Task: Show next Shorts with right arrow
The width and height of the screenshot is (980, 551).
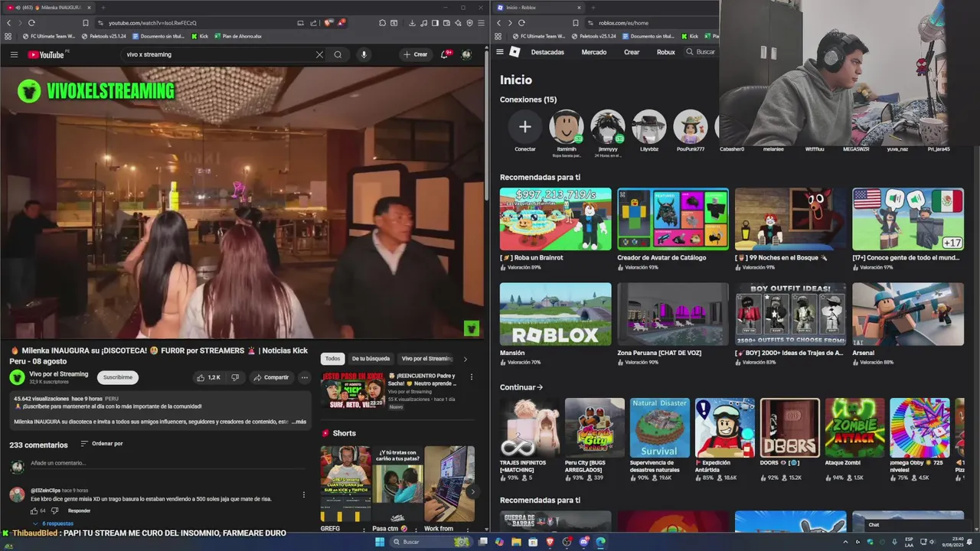Action: point(472,492)
